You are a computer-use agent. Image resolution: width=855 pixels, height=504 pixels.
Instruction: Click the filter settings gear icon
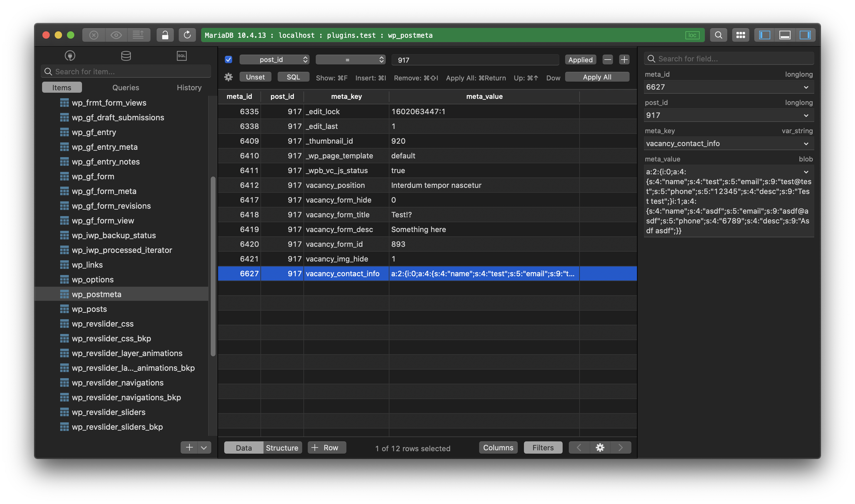tap(228, 77)
